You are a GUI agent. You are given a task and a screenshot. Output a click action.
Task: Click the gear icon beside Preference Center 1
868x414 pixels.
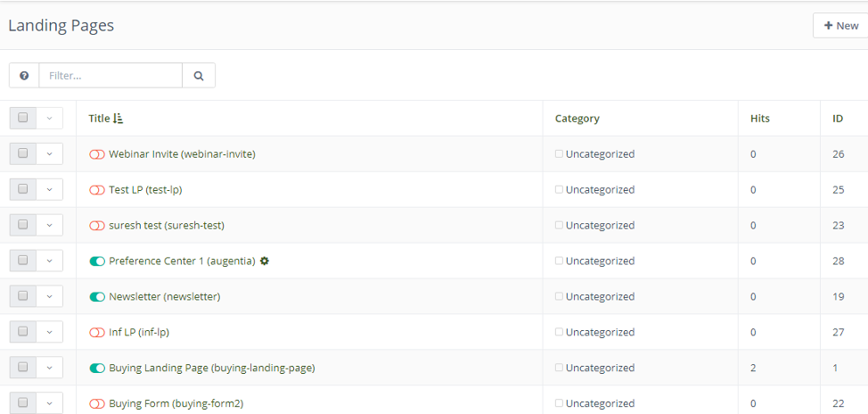265,261
